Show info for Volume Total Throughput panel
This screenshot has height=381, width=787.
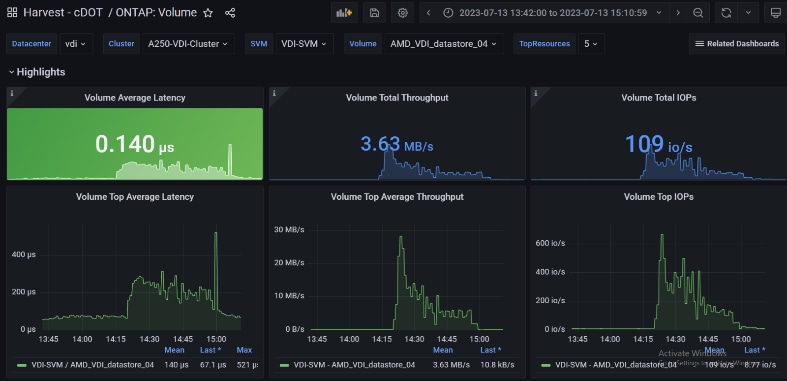tap(274, 93)
